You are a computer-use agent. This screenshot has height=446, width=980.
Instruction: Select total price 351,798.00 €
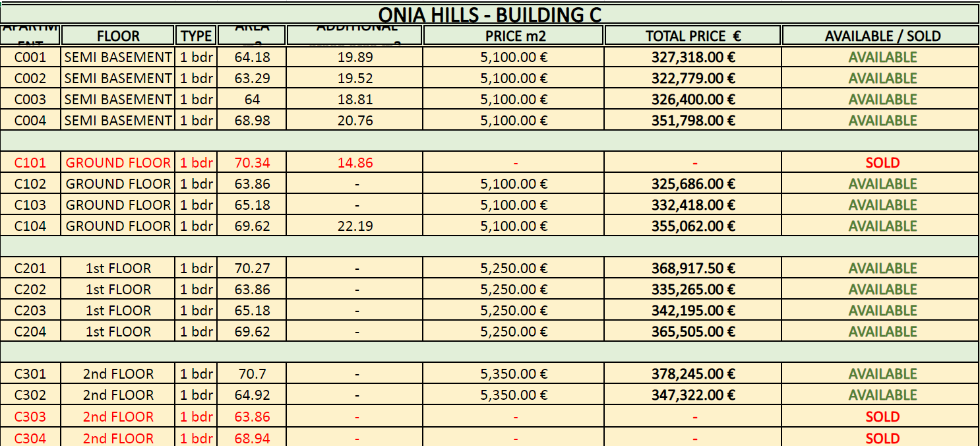tap(693, 121)
